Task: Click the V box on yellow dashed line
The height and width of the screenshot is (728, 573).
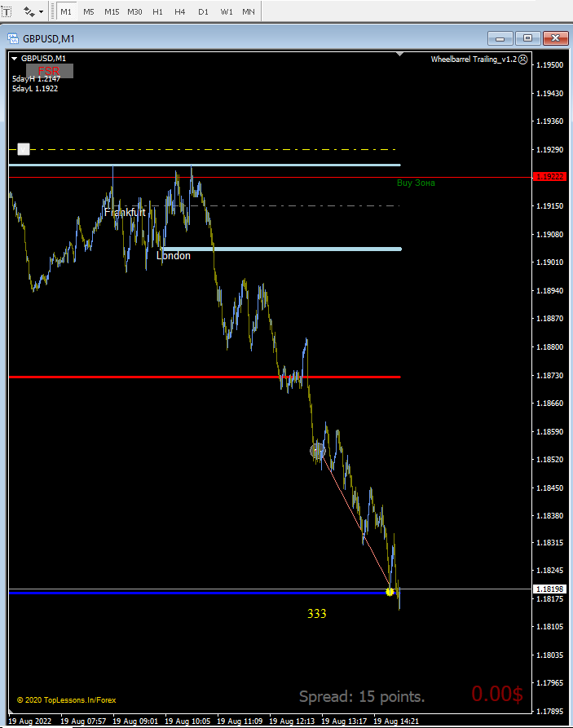Action: (24, 149)
